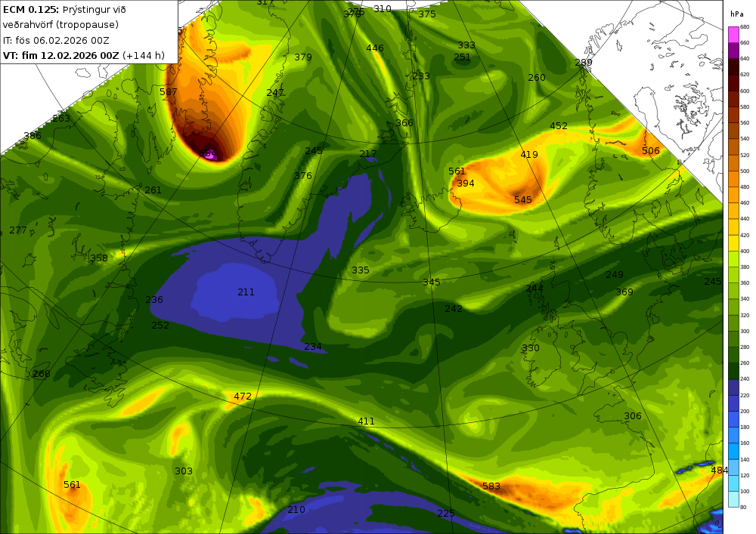Click the 446 pressure label near top
This screenshot has height=534, width=756.
(x=375, y=48)
